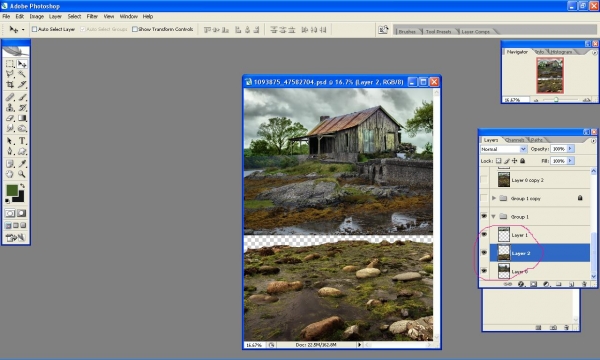Open the Filter menu
This screenshot has height=360, width=600.
coord(92,16)
